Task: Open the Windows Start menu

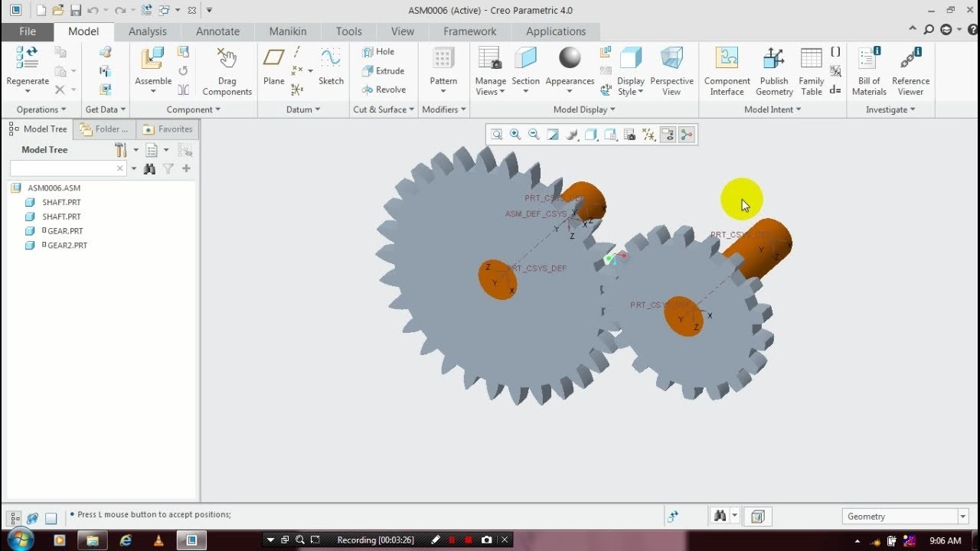Action: [20, 540]
